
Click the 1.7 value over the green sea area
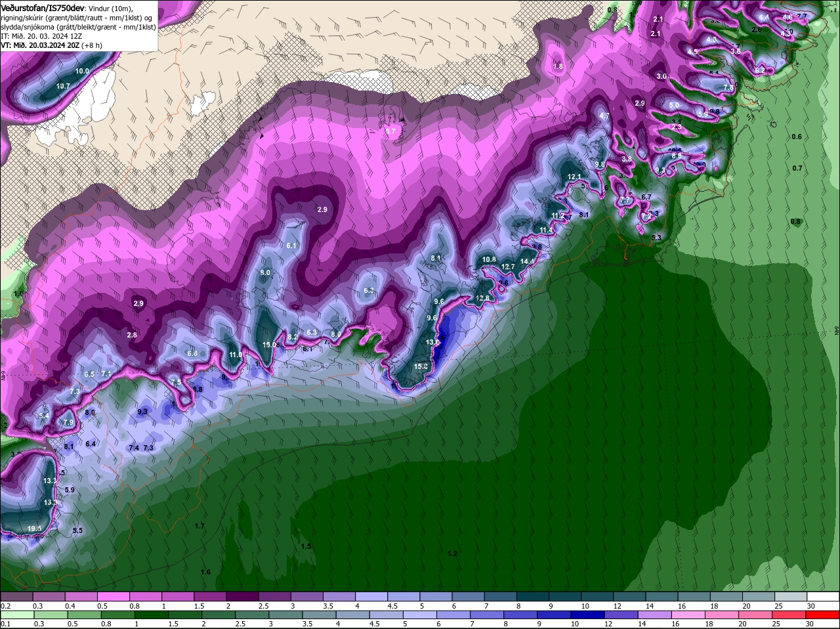(200, 526)
